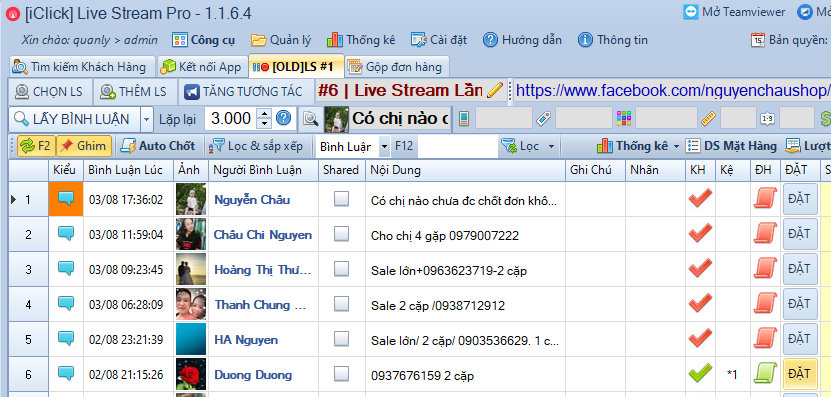
Task: Click the green order scroll icon for Duong Duong
Action: click(765, 374)
